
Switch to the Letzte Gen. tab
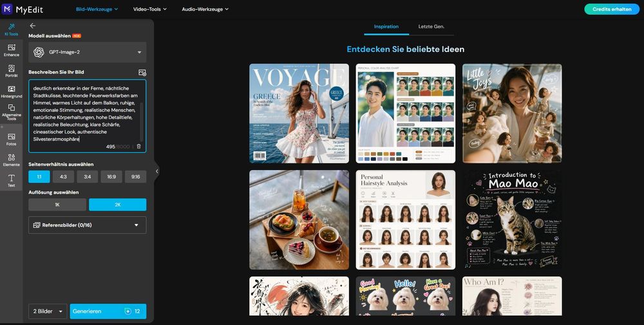click(x=431, y=26)
